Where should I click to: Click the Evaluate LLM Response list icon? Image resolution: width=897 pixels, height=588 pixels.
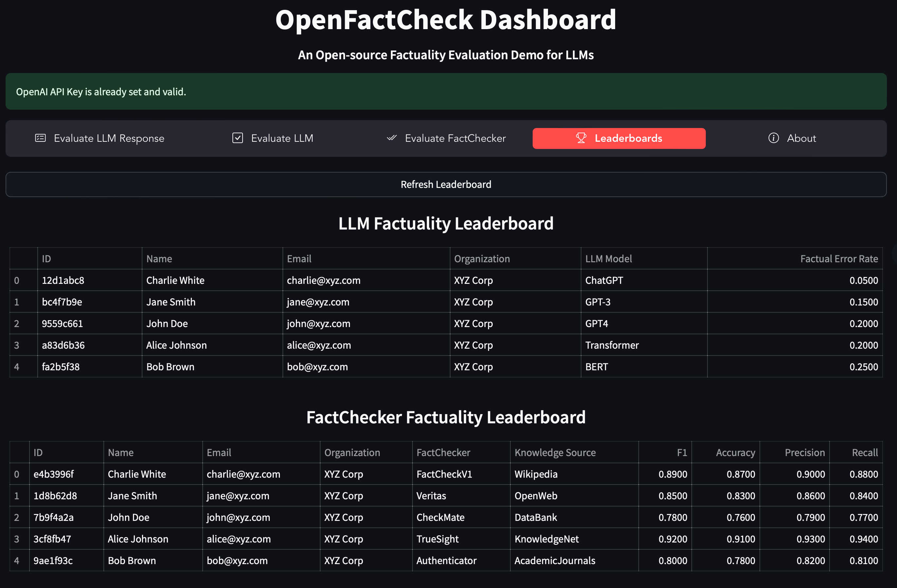[x=40, y=138]
